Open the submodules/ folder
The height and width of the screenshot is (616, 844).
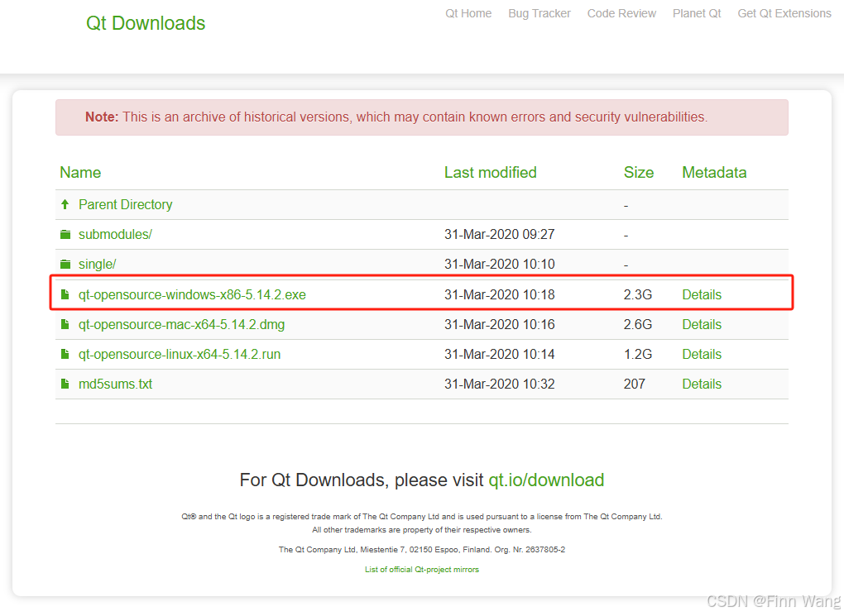coord(115,235)
